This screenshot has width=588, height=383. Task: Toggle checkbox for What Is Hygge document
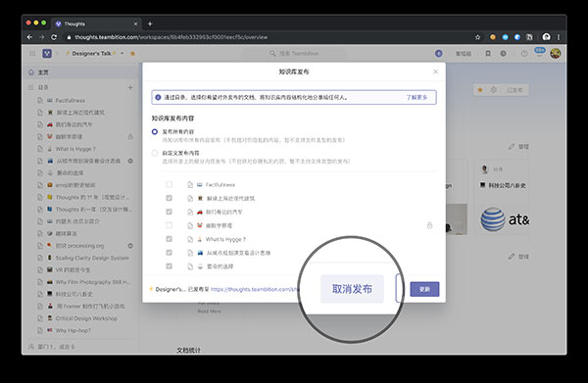pyautogui.click(x=170, y=239)
